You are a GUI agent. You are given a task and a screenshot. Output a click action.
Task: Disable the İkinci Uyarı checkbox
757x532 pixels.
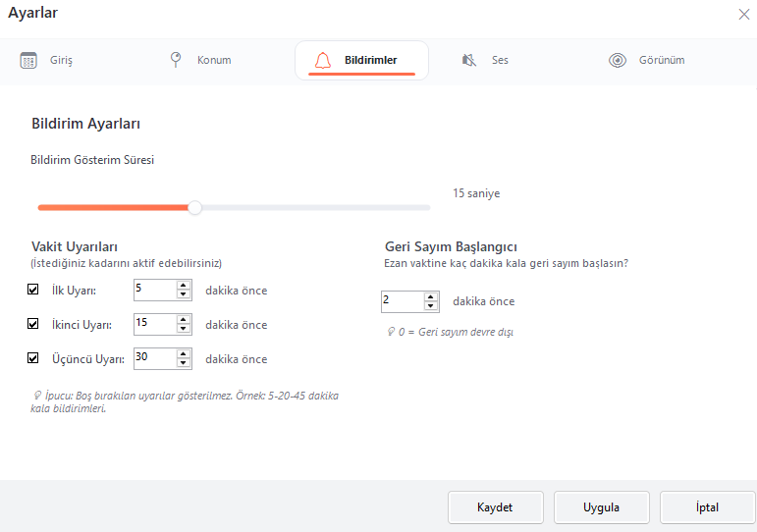click(x=33, y=324)
